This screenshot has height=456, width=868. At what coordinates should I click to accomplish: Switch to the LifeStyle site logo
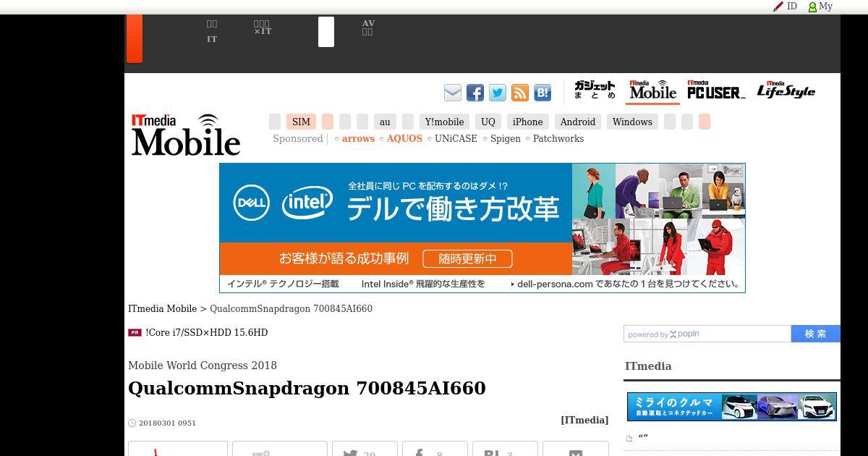[x=786, y=90]
